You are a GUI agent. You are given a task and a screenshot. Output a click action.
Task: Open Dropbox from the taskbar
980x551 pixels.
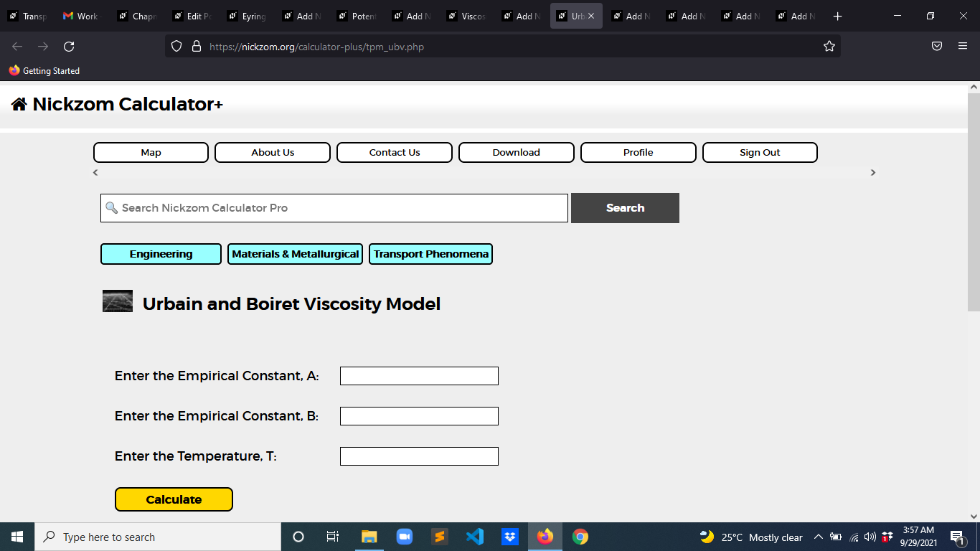click(x=510, y=537)
